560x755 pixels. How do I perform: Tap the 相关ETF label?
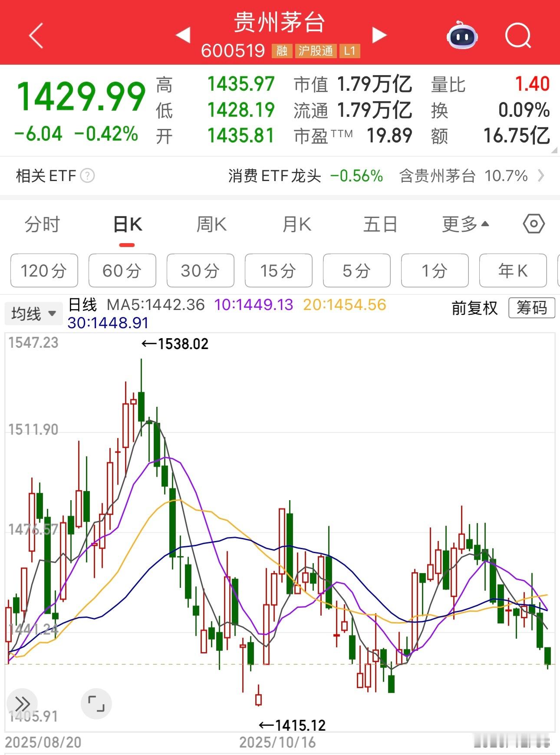click(46, 176)
